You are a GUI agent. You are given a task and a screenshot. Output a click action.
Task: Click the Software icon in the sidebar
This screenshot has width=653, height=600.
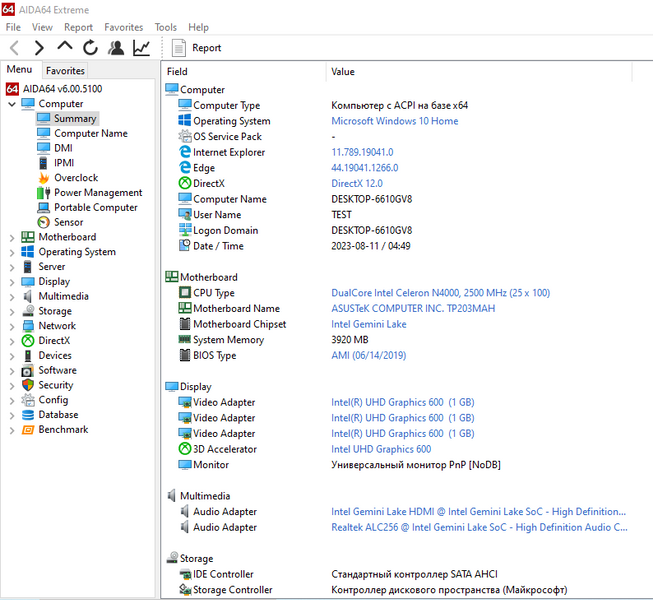click(28, 371)
